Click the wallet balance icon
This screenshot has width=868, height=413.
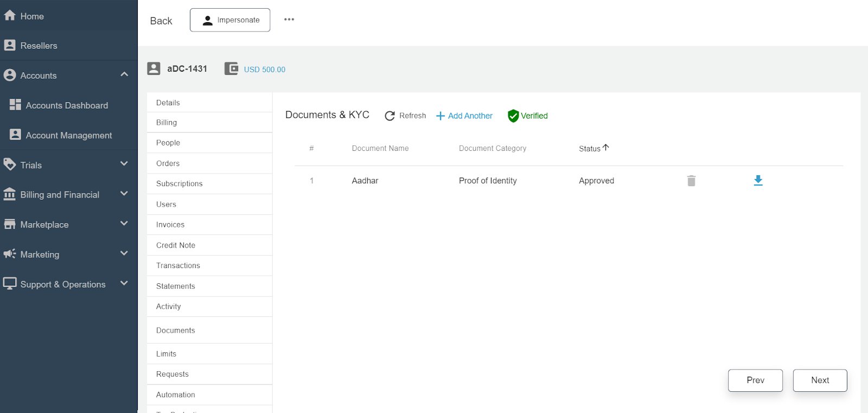point(231,68)
